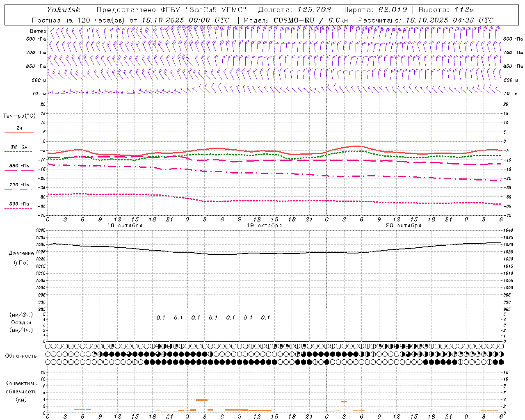Select the (мм/3ч.) precipitation unit label
The height and width of the screenshot is (420, 525).
coord(21,315)
